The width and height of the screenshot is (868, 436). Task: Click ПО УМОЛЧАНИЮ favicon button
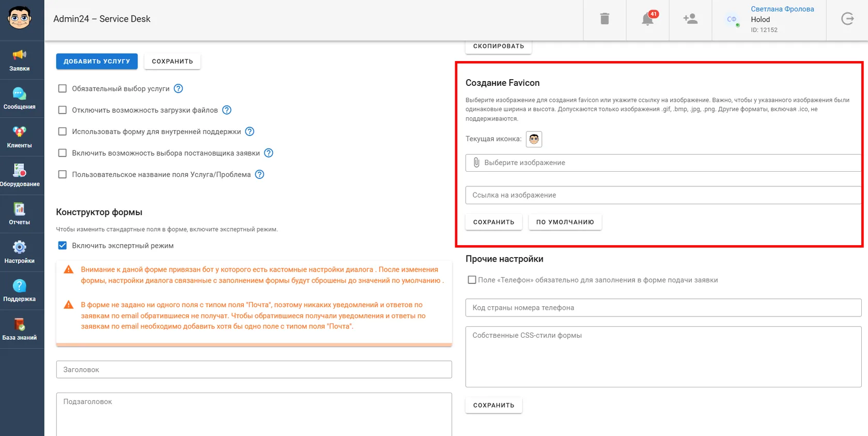[565, 222]
